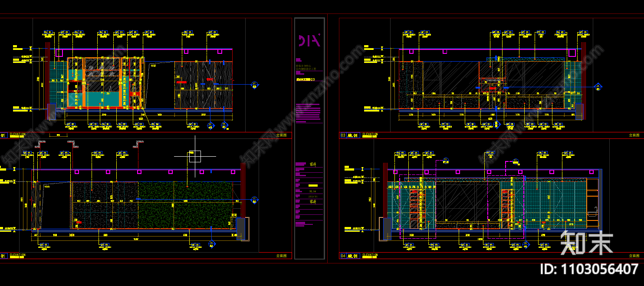Viewport: 644px width, 286px height.
Task: Select the "立面图" label of the bottom-left elevation
Action: pos(281,256)
